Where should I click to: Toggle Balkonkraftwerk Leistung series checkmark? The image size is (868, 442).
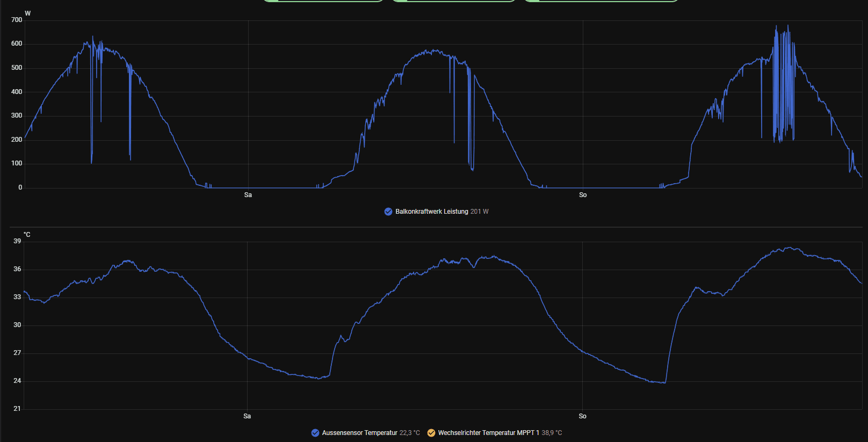388,212
